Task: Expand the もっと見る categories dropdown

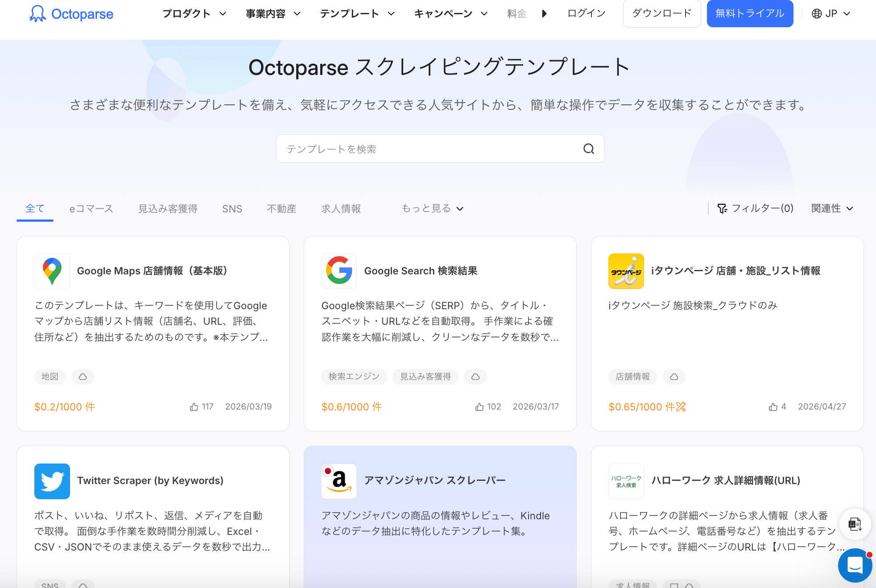Action: point(433,208)
